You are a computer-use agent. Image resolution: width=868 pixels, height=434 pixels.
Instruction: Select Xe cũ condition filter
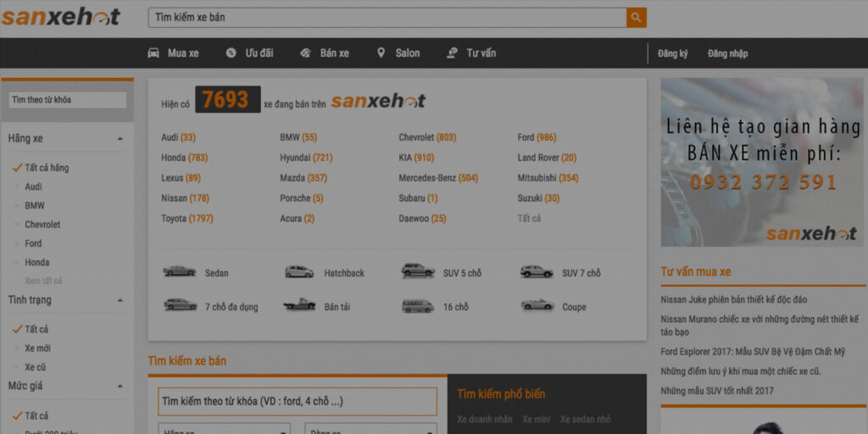36,367
